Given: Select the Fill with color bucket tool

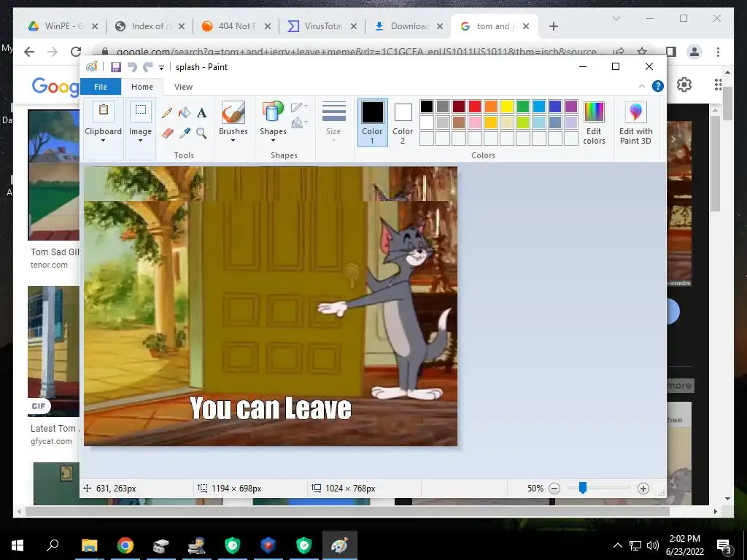Looking at the screenshot, I should click(x=185, y=113).
